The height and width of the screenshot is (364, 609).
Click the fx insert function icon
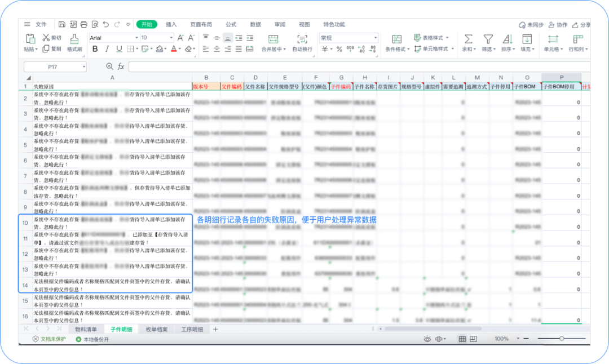tap(121, 66)
